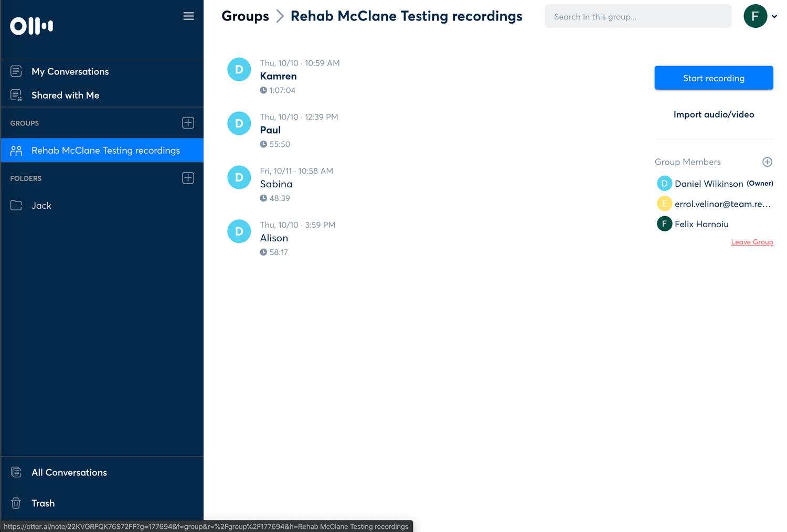Click Groups breadcrumb link
The image size is (787, 532).
point(245,16)
